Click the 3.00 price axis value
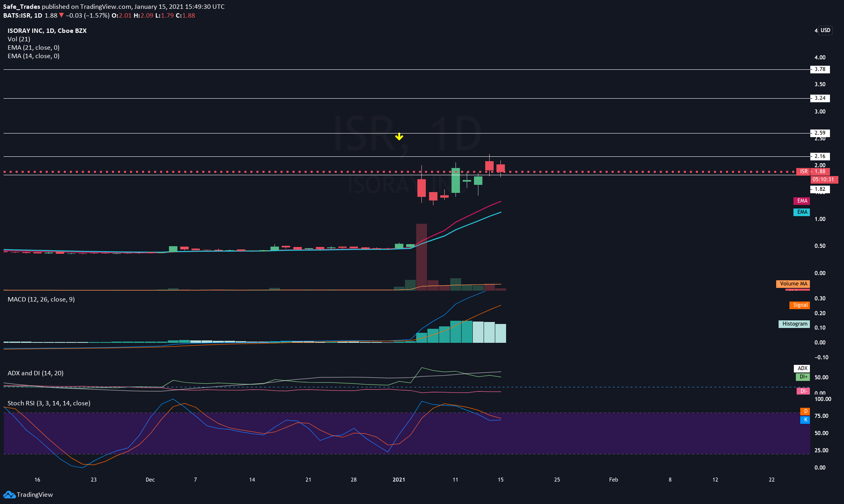Image resolution: width=844 pixels, height=504 pixels. (820, 111)
